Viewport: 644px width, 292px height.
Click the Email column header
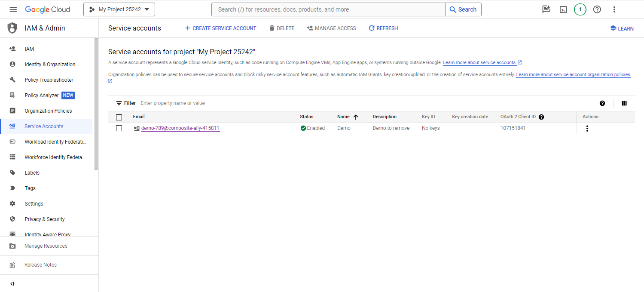point(139,117)
